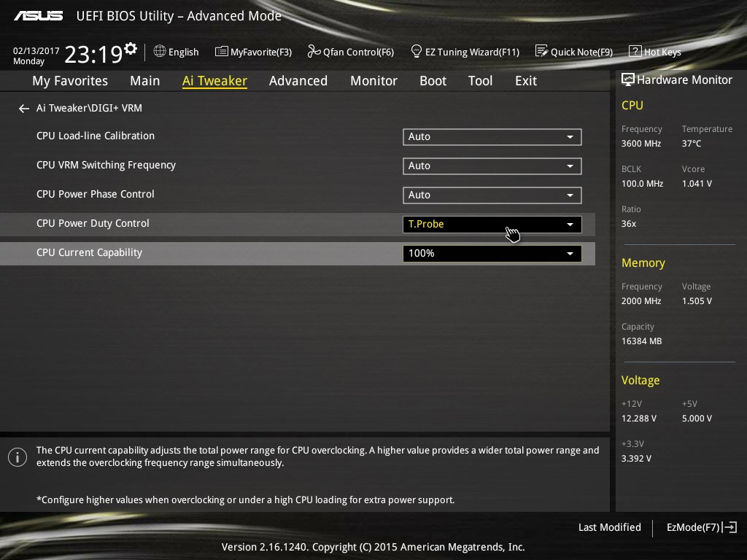Select the CPU Power Phase Control label
747x560 pixels.
pyautogui.click(x=96, y=194)
